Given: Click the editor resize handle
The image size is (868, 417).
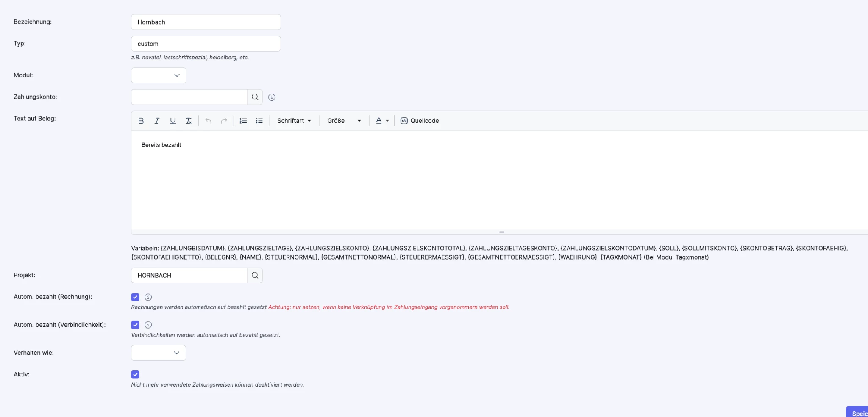Looking at the screenshot, I should (x=501, y=232).
